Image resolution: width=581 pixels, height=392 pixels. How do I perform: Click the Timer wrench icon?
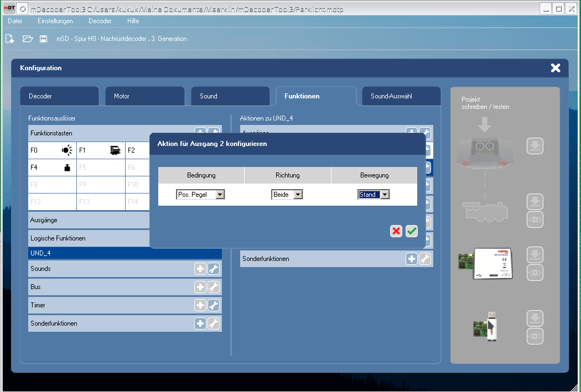click(x=213, y=306)
